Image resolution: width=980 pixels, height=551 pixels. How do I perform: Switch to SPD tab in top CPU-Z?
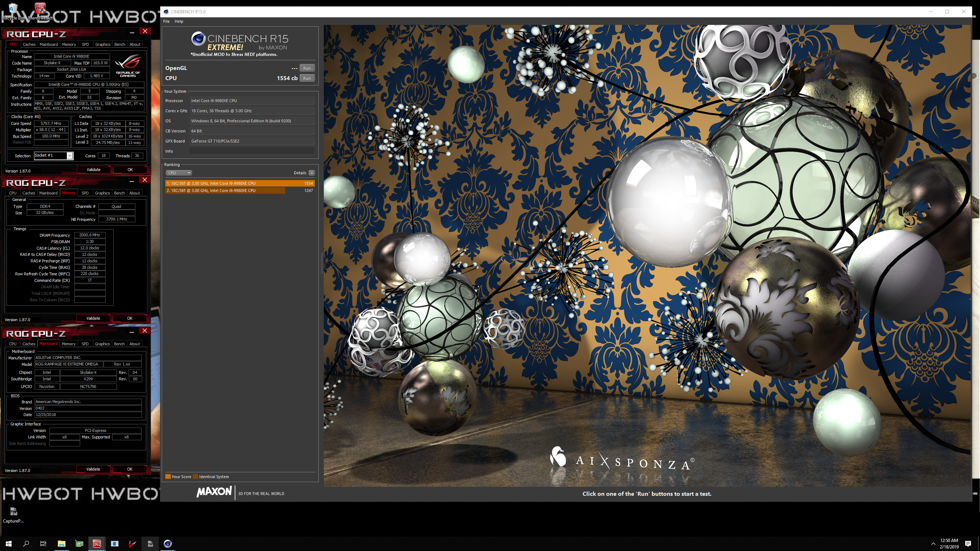point(85,44)
